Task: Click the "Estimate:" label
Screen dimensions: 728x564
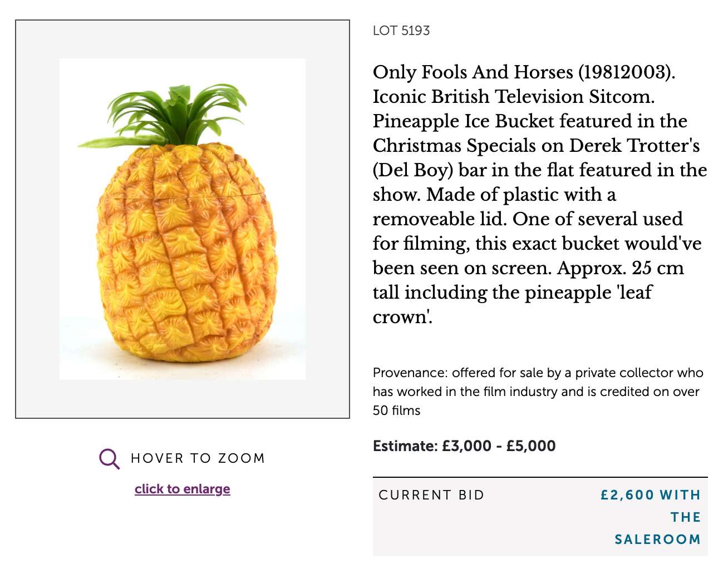Action: tap(405, 446)
